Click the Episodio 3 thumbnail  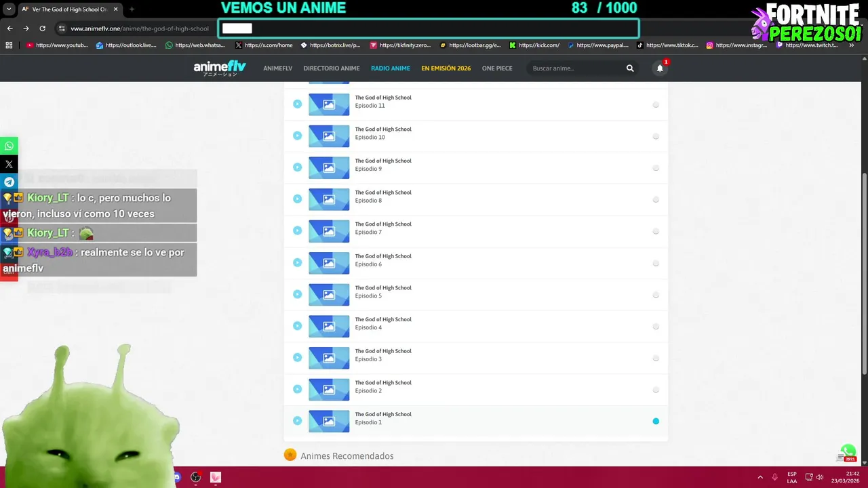point(329,358)
